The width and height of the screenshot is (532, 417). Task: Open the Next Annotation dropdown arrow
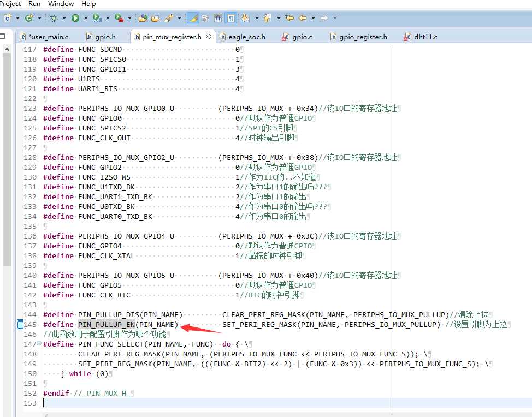click(x=257, y=18)
